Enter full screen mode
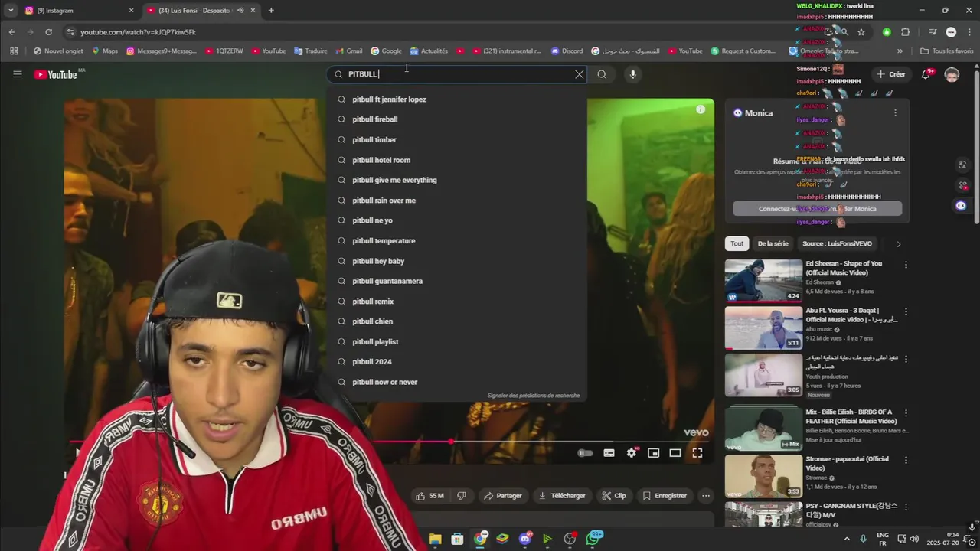Image resolution: width=980 pixels, height=551 pixels. point(697,453)
